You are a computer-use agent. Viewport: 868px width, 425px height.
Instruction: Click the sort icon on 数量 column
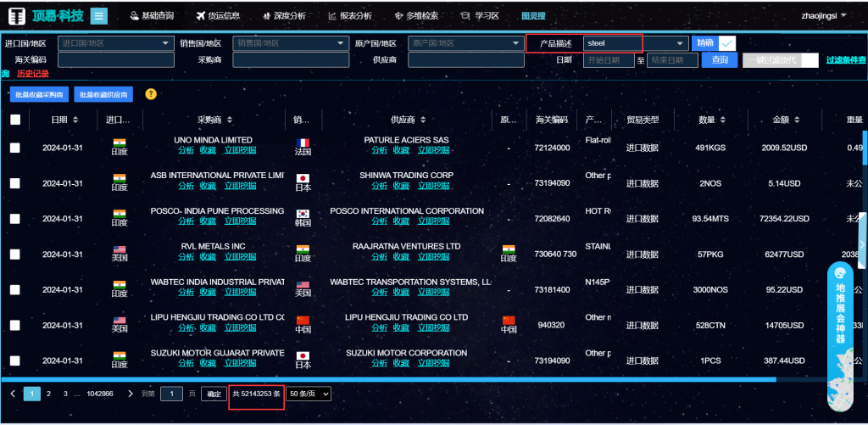click(723, 120)
